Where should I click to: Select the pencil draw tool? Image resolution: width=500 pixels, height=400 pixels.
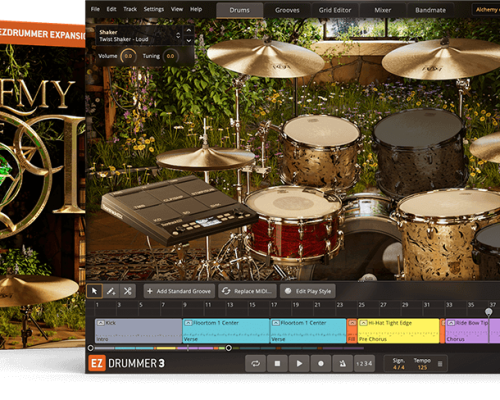111,291
